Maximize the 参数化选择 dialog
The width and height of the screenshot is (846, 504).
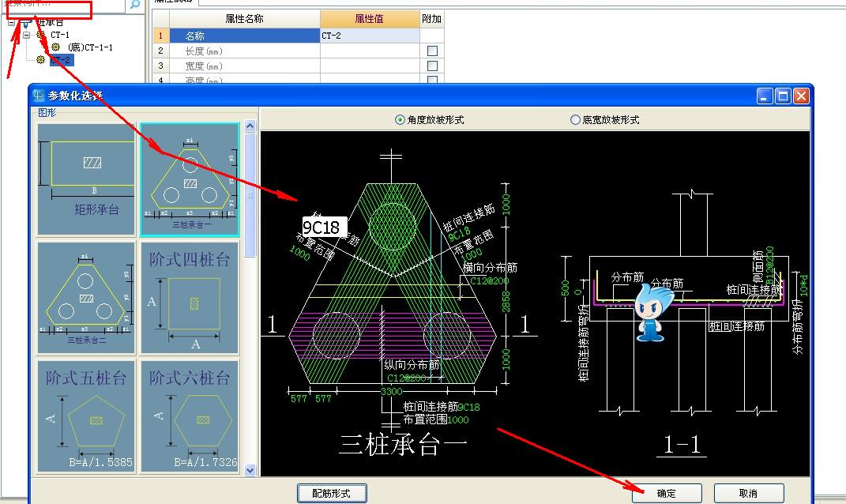(783, 96)
